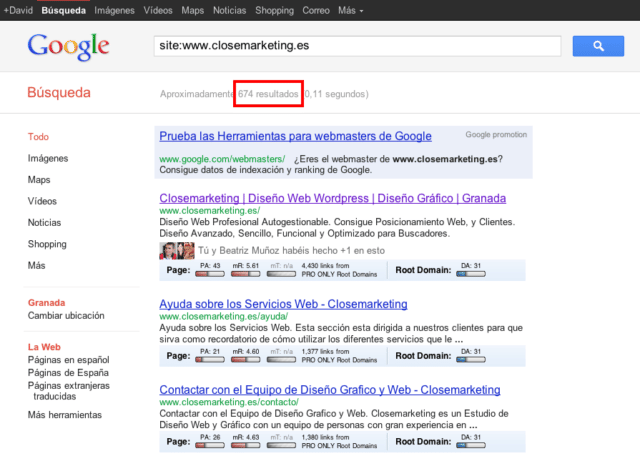Filter by Páginas de España

(68, 373)
